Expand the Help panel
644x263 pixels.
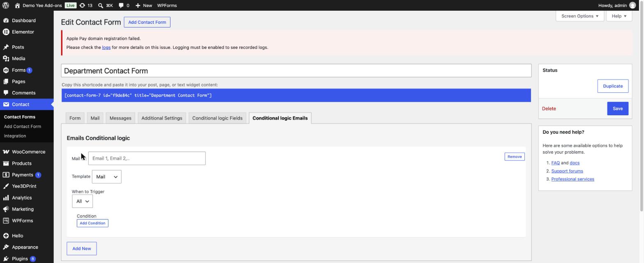(x=619, y=16)
